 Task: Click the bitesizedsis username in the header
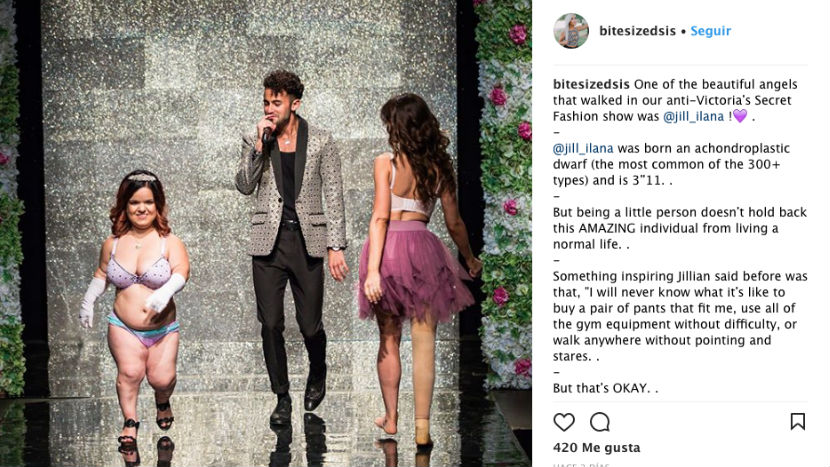(x=637, y=31)
